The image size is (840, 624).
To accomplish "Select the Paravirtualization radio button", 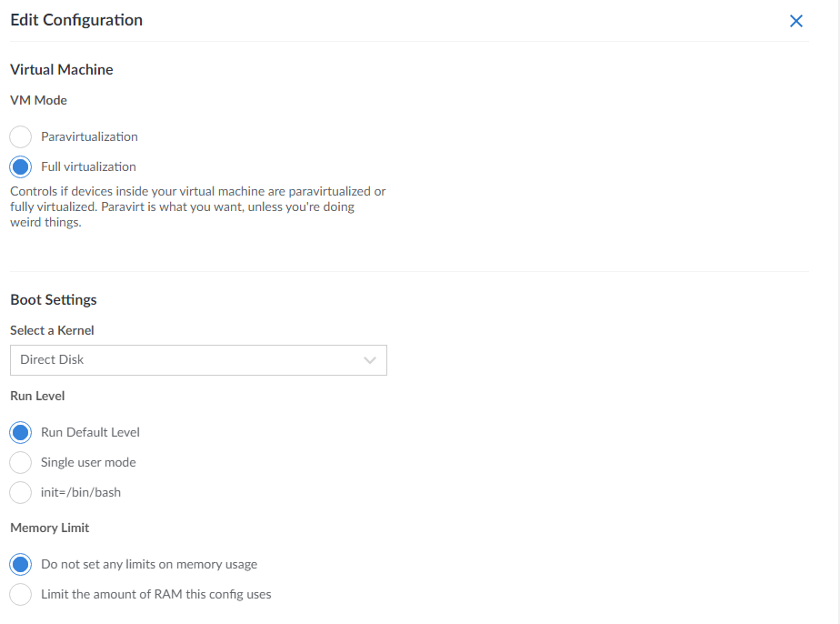I will pyautogui.click(x=21, y=137).
